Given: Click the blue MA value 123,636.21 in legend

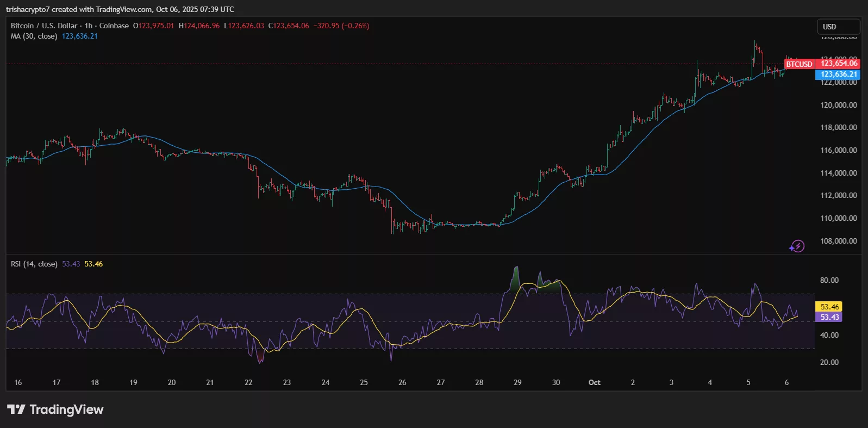Looking at the screenshot, I should point(80,36).
